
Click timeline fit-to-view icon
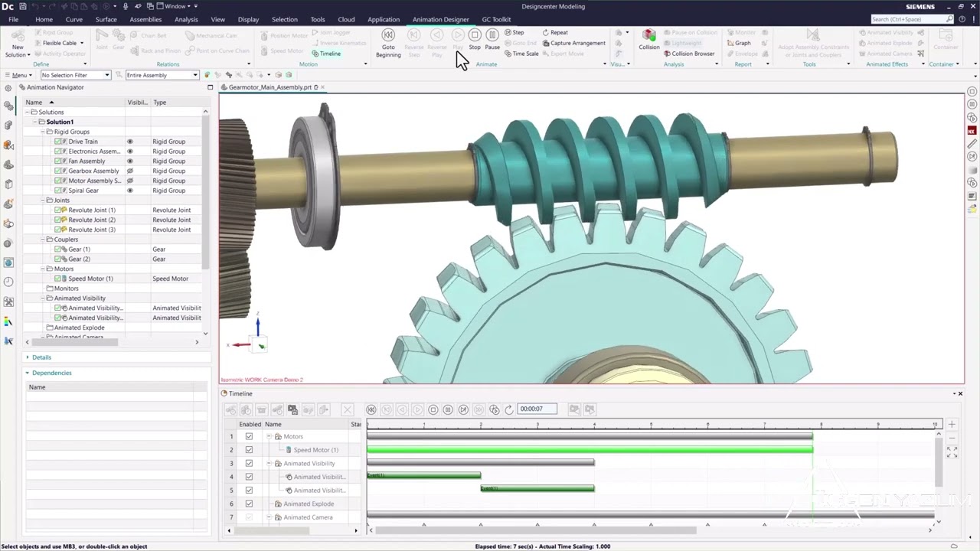(x=952, y=454)
